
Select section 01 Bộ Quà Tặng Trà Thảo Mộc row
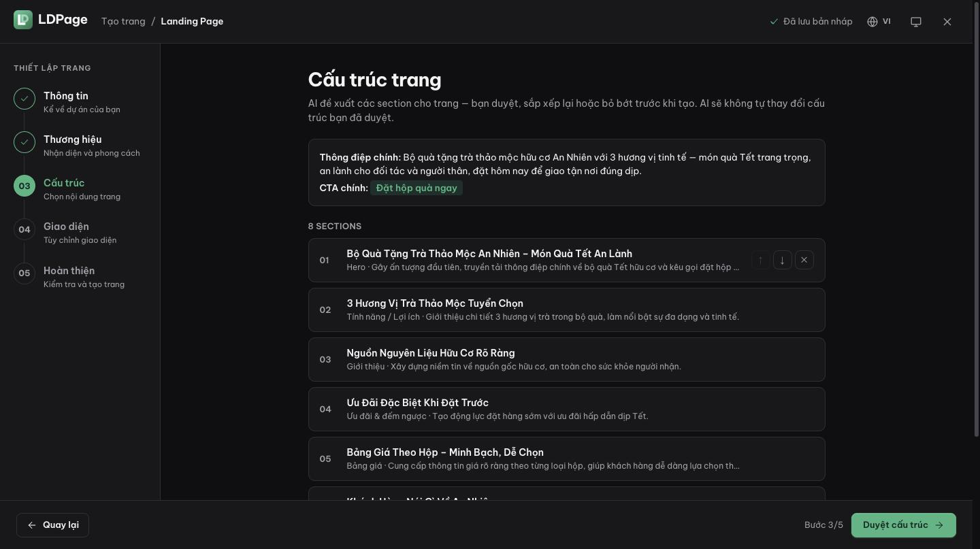566,260
